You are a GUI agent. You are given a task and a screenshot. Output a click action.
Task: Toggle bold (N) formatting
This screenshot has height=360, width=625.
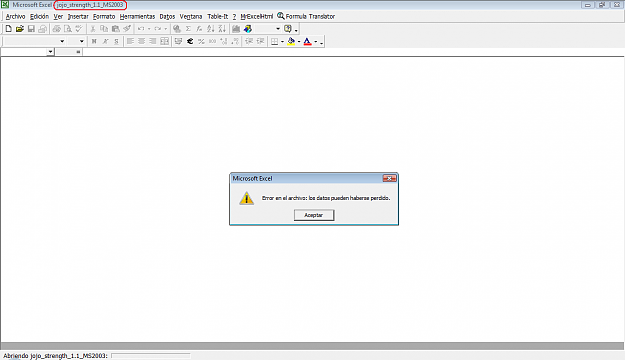tap(94, 41)
